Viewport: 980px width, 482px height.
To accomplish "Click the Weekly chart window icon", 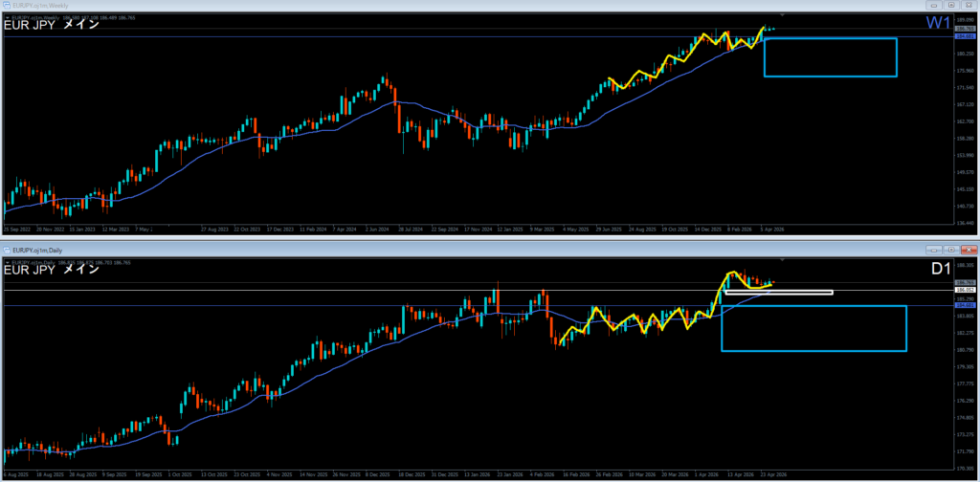I will coord(7,5).
